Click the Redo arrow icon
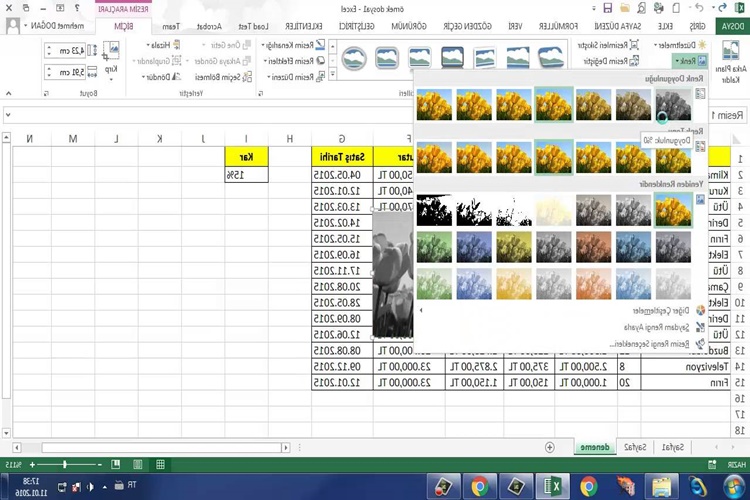Screen dimensions: 750x500 tap(722, 8)
